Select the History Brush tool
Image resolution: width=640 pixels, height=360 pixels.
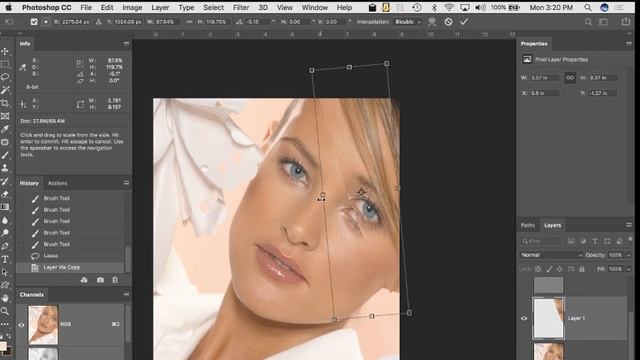5,181
